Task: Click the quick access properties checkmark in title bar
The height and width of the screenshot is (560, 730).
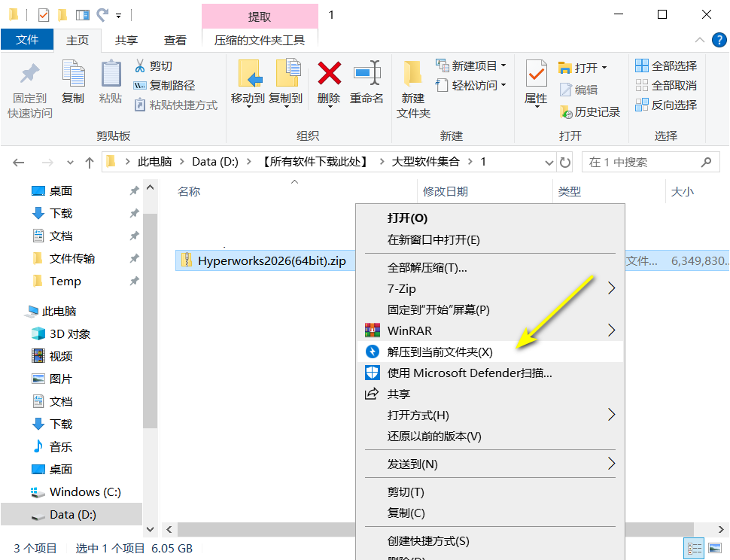Action: click(x=44, y=15)
